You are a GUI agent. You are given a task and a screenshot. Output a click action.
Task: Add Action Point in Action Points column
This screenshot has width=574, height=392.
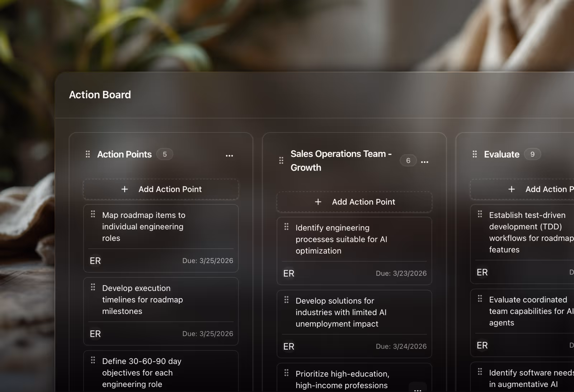[161, 189]
